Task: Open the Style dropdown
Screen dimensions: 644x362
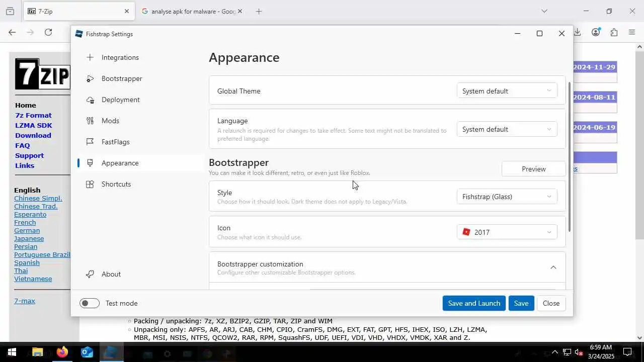Action: (x=507, y=197)
